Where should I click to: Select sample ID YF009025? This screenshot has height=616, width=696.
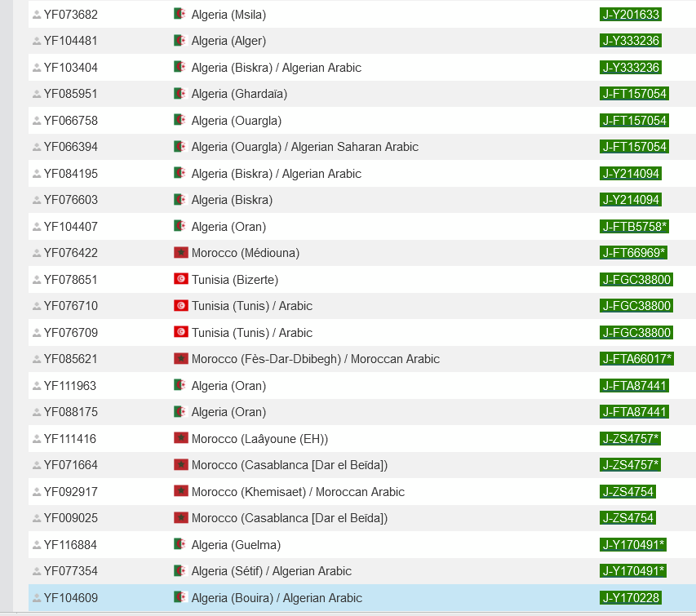[70, 518]
